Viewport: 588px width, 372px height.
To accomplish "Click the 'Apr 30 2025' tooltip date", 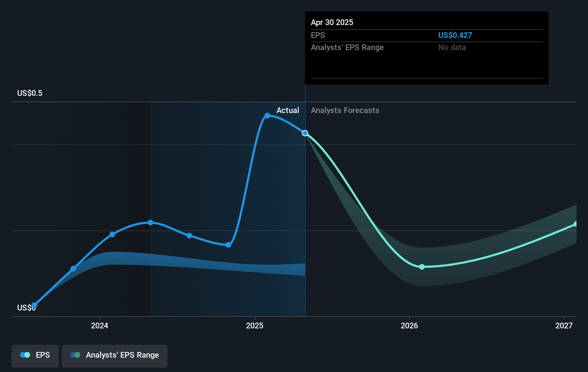I will click(332, 23).
